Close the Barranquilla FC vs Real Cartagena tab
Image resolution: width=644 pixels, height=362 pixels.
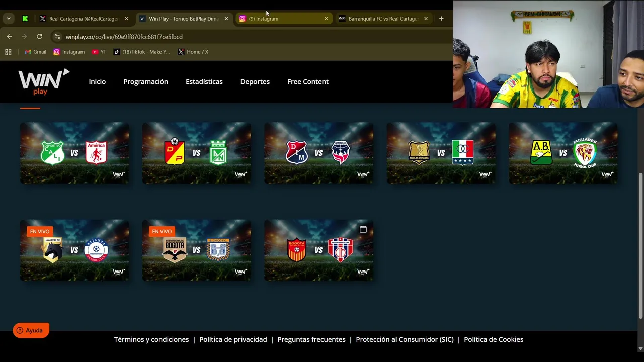tap(426, 19)
